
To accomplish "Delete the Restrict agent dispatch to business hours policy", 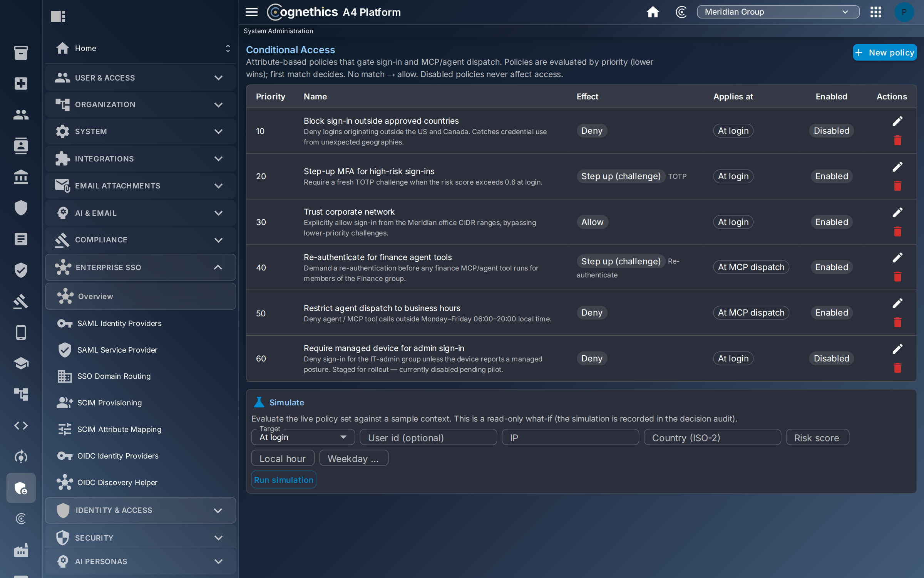I will coord(897,322).
